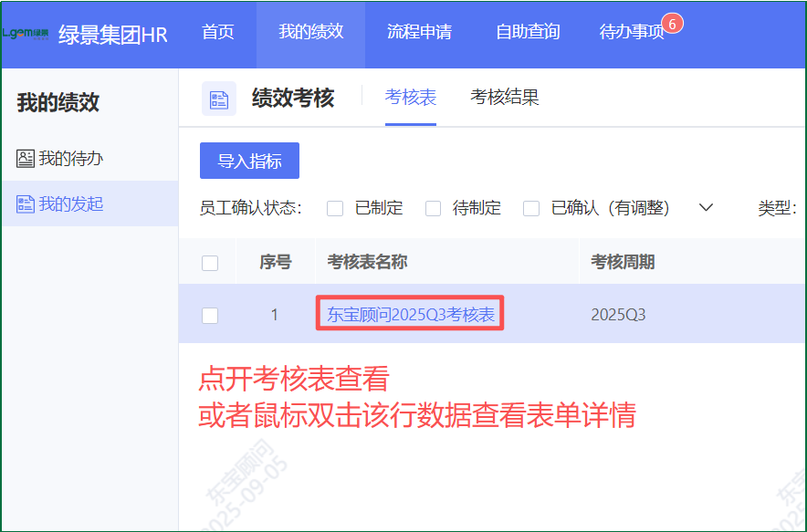
Task: Click the 我的发起 sidebar icon
Action: (26, 204)
